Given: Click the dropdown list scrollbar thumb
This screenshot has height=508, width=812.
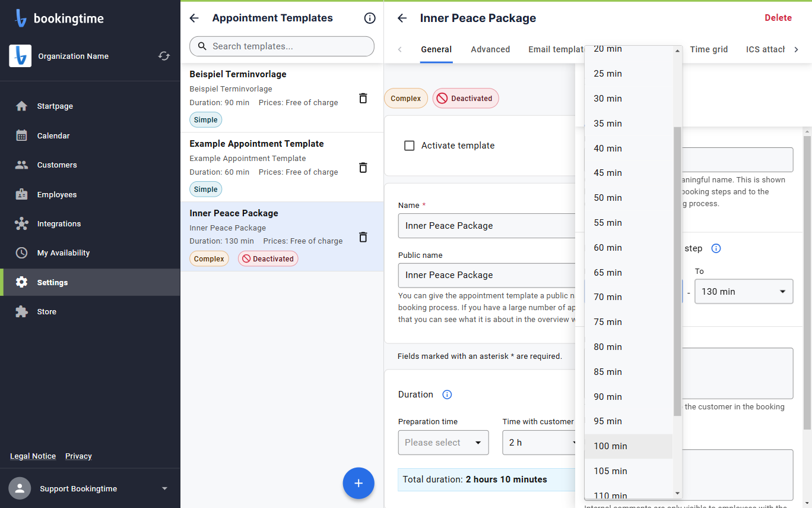Looking at the screenshot, I should (x=677, y=271).
